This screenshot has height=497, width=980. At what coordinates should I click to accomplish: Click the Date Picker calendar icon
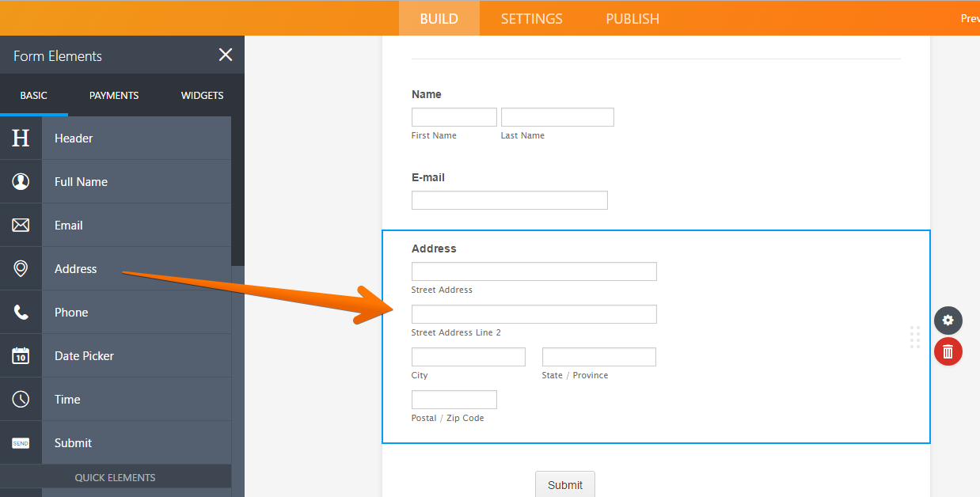click(x=21, y=355)
